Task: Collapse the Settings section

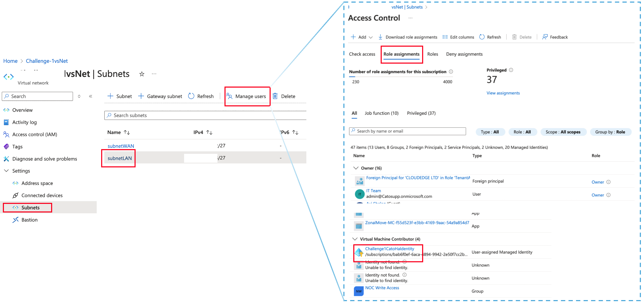Action: [x=6, y=171]
